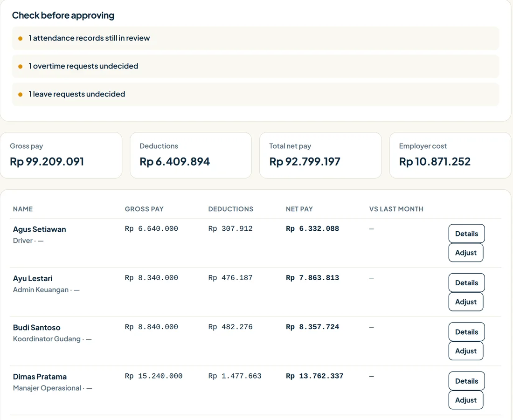Screen dimensions: 513x420
Task: Select the leave requests undecided notice
Action: pyautogui.click(x=256, y=94)
